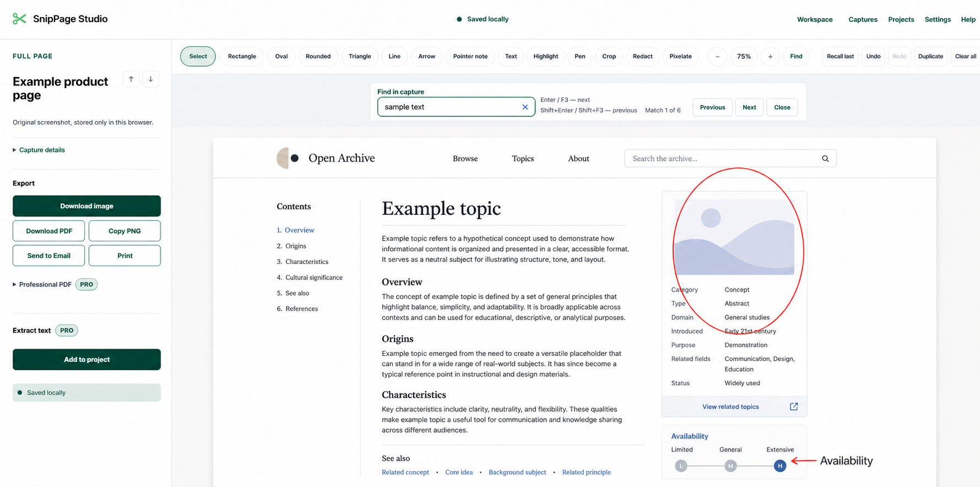The image size is (980, 487).
Task: Activate the Redact tool
Action: pos(642,56)
